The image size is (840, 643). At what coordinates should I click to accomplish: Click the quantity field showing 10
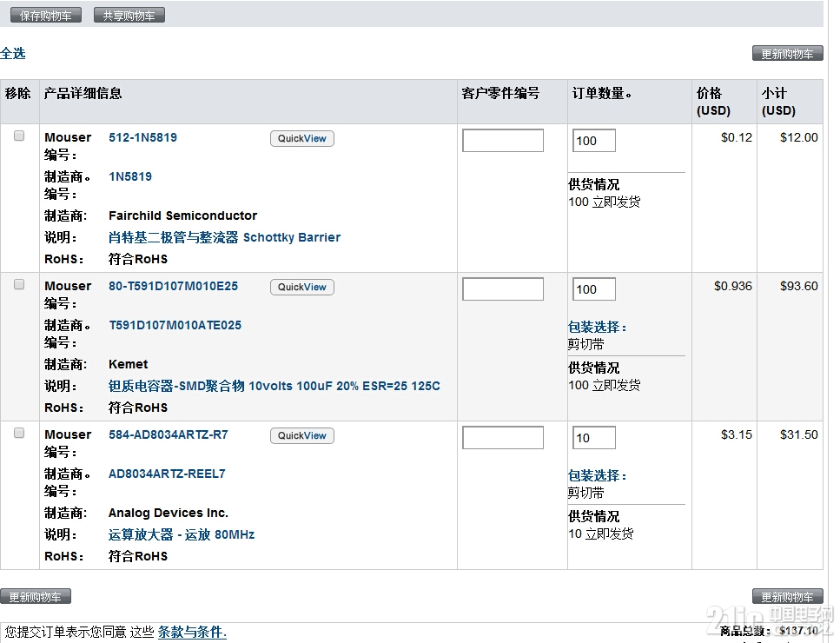(x=594, y=437)
